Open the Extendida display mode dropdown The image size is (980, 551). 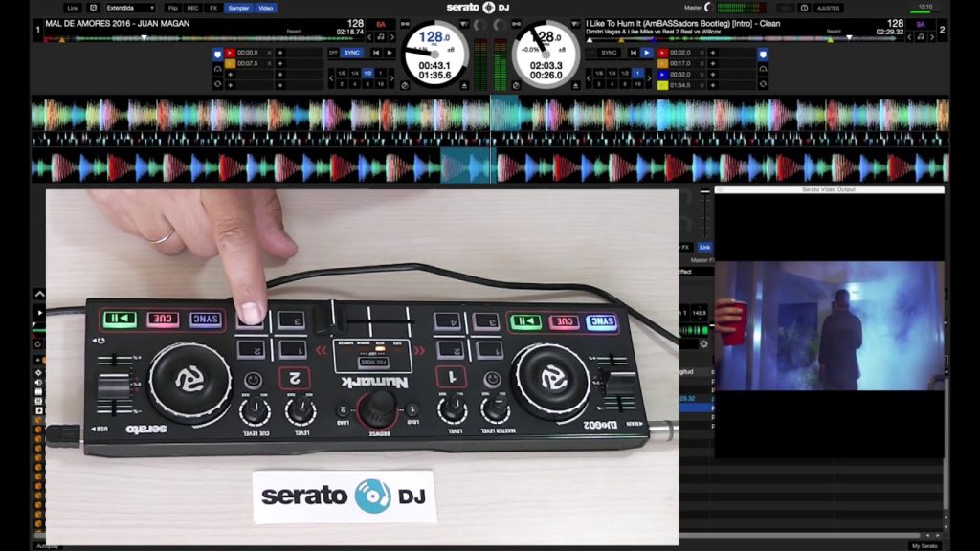(130, 8)
